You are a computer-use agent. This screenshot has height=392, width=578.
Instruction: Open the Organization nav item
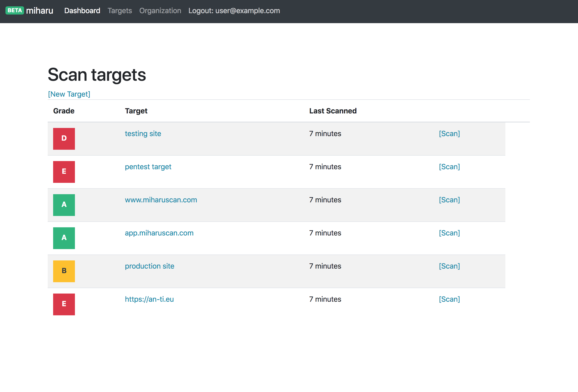[x=160, y=11]
